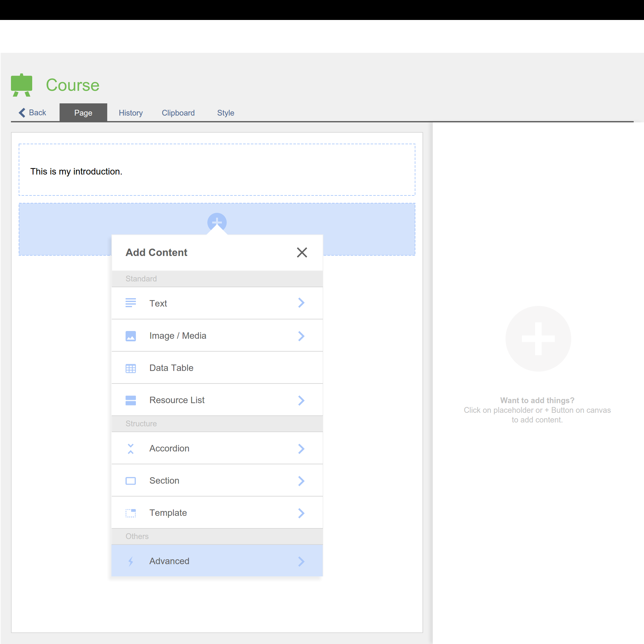The width and height of the screenshot is (644, 644).
Task: Click the large gray plus circle placeholder
Action: (x=538, y=338)
